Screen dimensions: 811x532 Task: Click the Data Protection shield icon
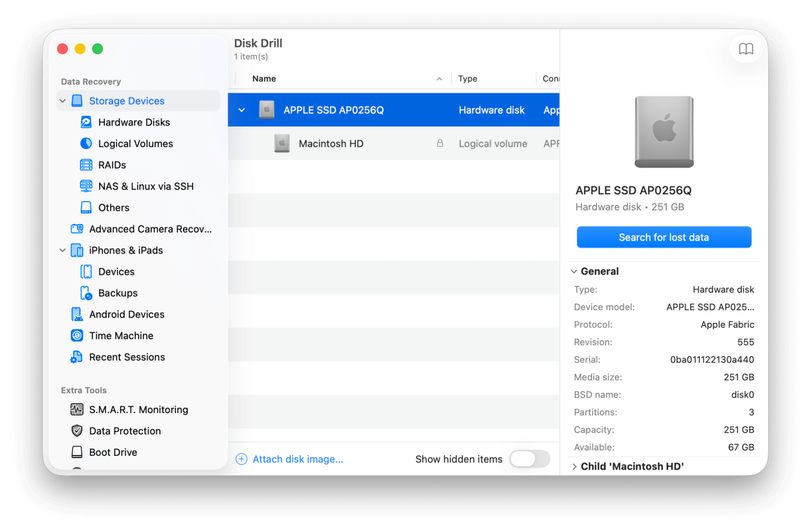tap(77, 431)
